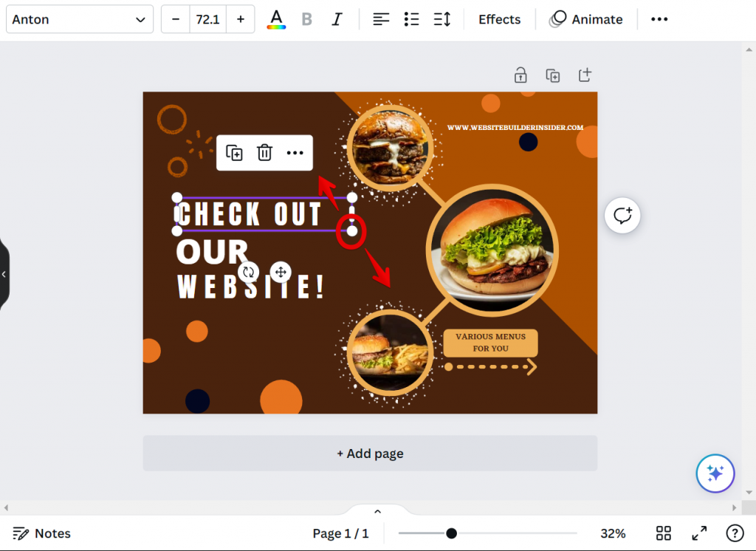
Task: Switch to the Effects panel
Action: click(499, 18)
